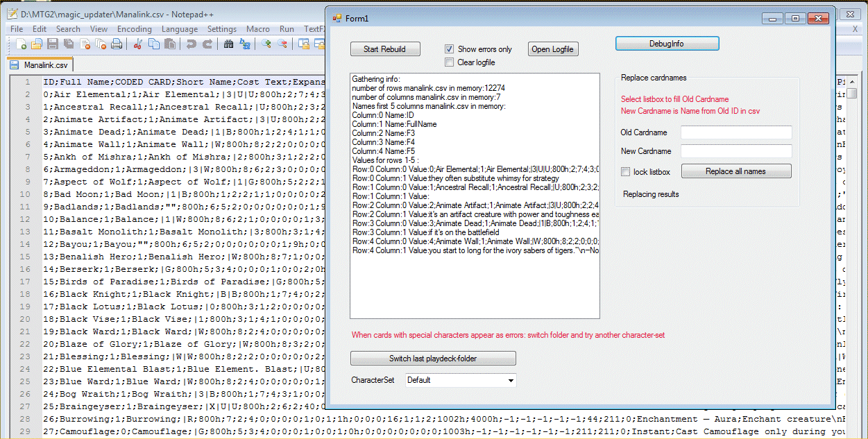Click the Open Logfile button
Image resolution: width=868 pixels, height=439 pixels.
point(552,49)
